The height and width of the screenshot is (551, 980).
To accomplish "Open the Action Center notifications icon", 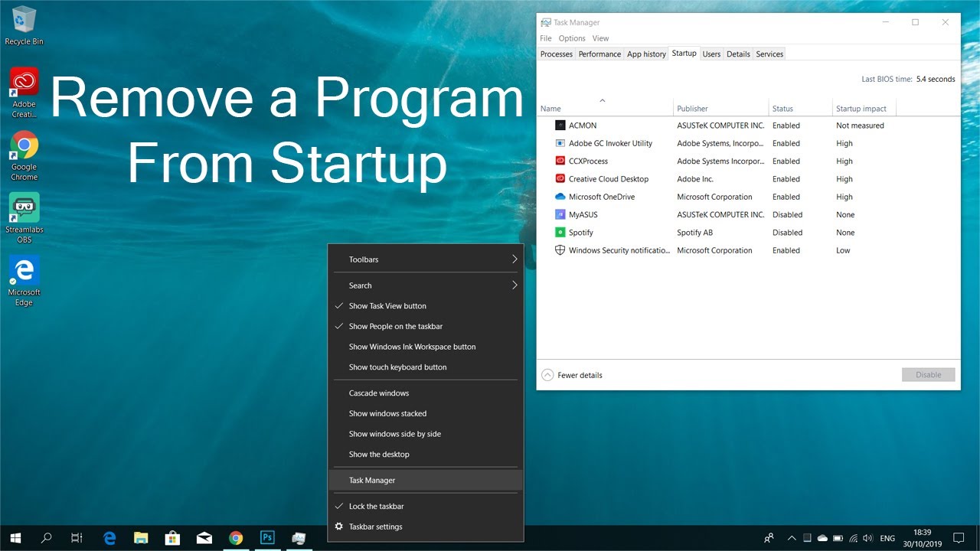I will point(959,538).
